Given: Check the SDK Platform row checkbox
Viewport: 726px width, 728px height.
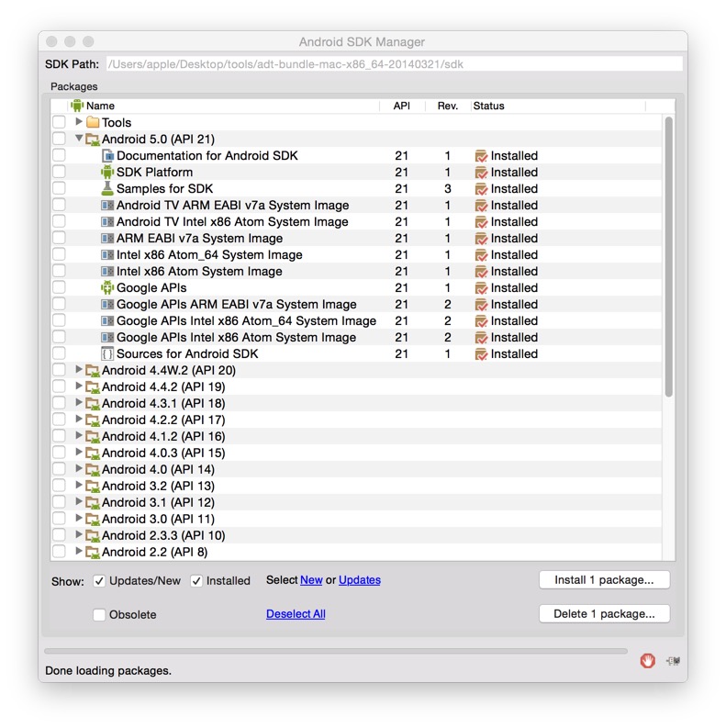Looking at the screenshot, I should pos(59,172).
